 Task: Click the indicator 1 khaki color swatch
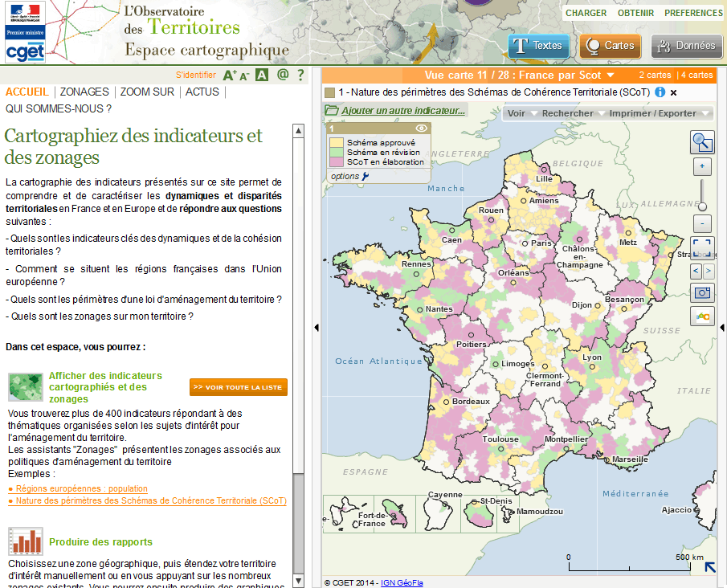pos(329,92)
